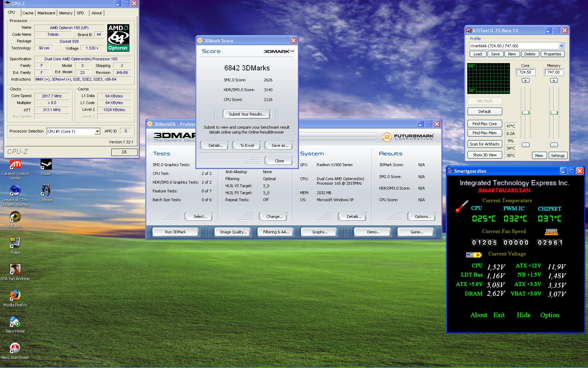Viewport: 588px width, 368px height.
Task: Open Nero Home desktop icon
Action: coord(15,325)
